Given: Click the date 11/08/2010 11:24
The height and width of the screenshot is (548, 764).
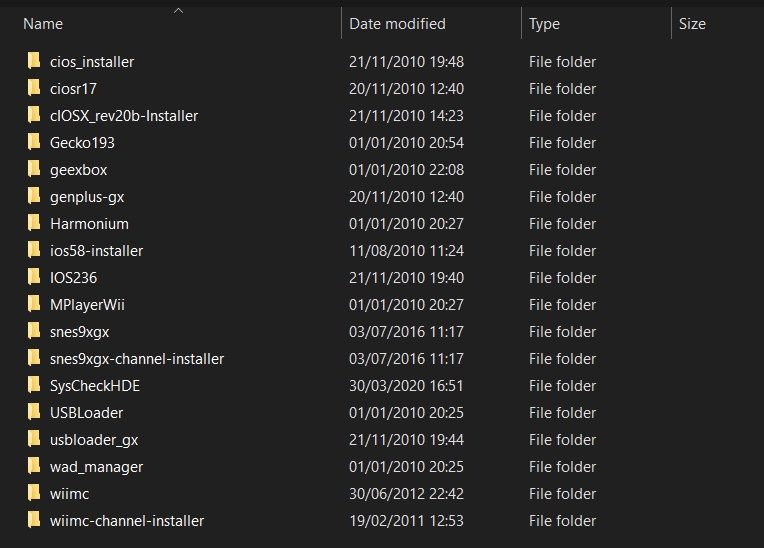Looking at the screenshot, I should pos(406,251).
